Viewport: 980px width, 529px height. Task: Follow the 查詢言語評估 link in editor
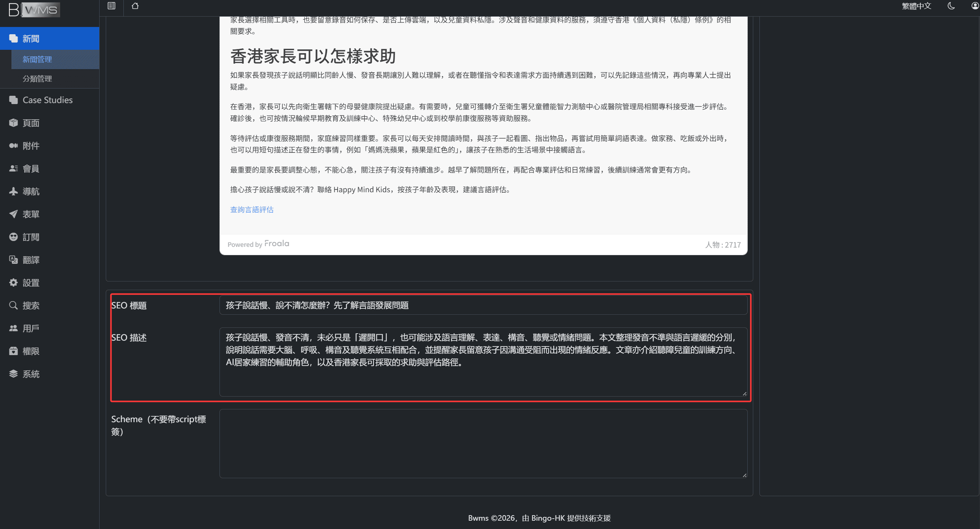point(252,210)
